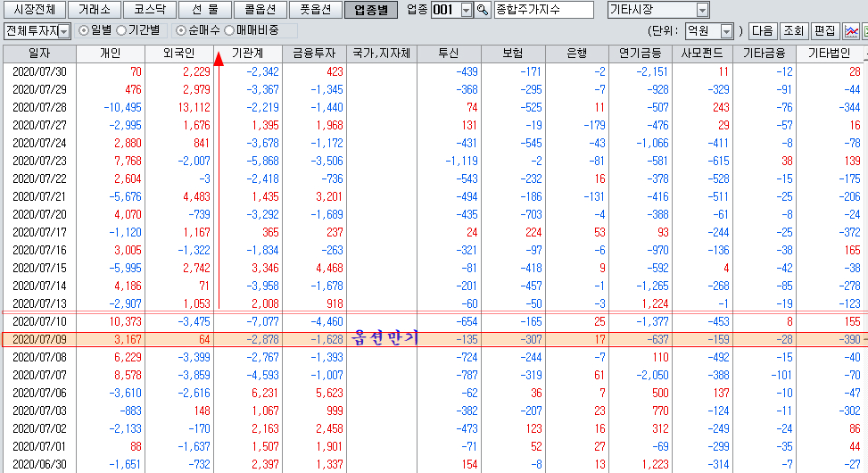Viewport: 868px width, 473px height.
Task: Click the magnifier search icon beside the sector code
Action: click(x=483, y=11)
